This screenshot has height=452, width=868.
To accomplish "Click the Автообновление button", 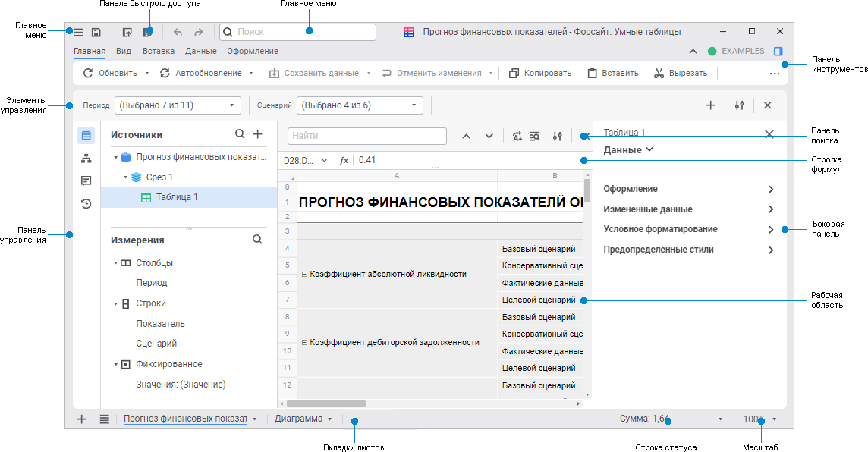I will click(x=201, y=73).
